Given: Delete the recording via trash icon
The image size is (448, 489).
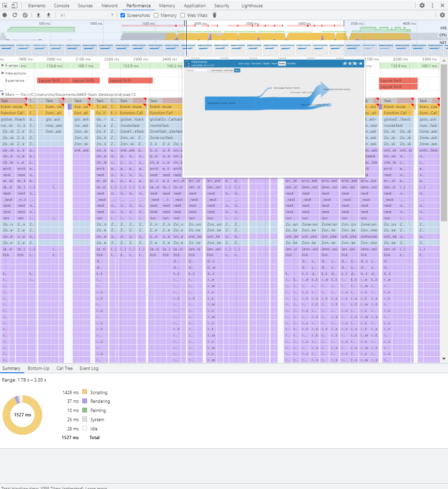Looking at the screenshot, I should (x=214, y=15).
